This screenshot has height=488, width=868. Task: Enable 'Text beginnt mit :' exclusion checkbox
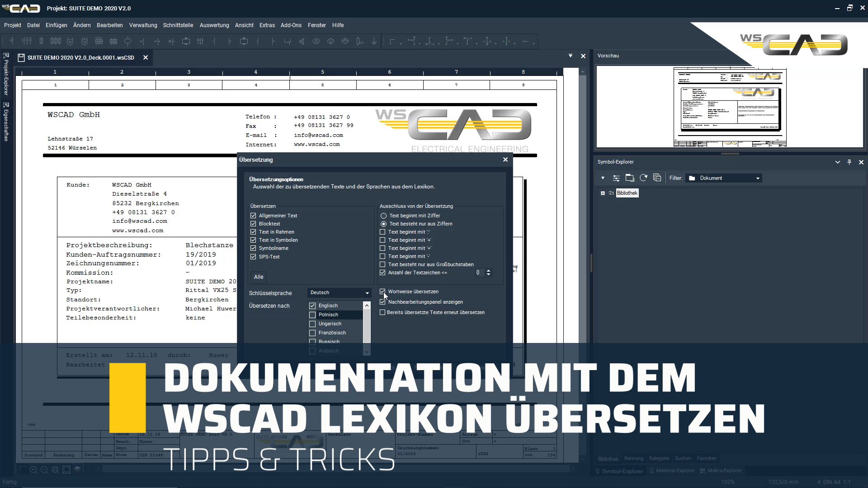tap(382, 232)
